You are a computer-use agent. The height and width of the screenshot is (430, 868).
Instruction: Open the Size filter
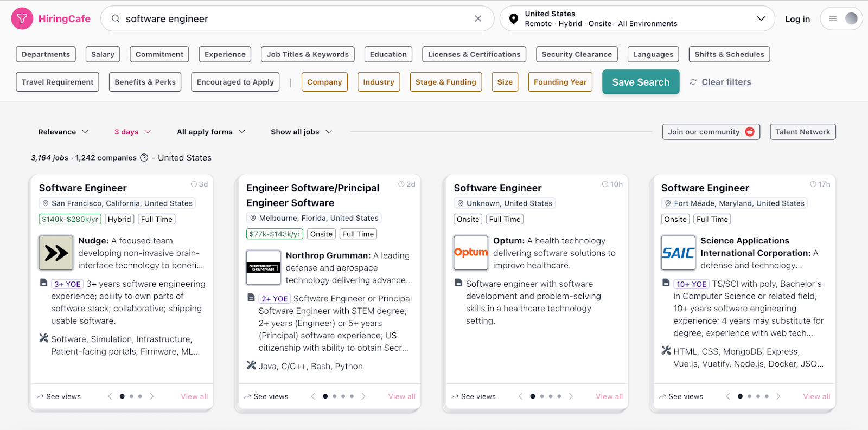click(505, 82)
